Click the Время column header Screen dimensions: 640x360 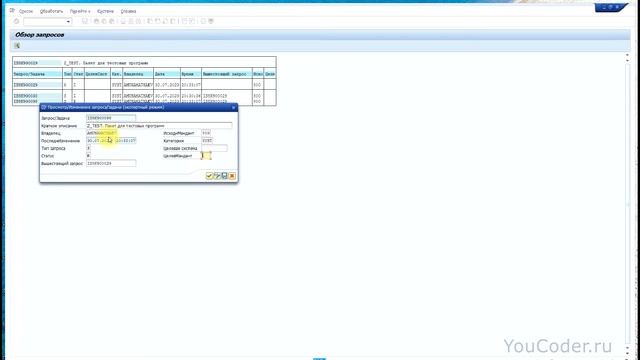pyautogui.click(x=191, y=74)
